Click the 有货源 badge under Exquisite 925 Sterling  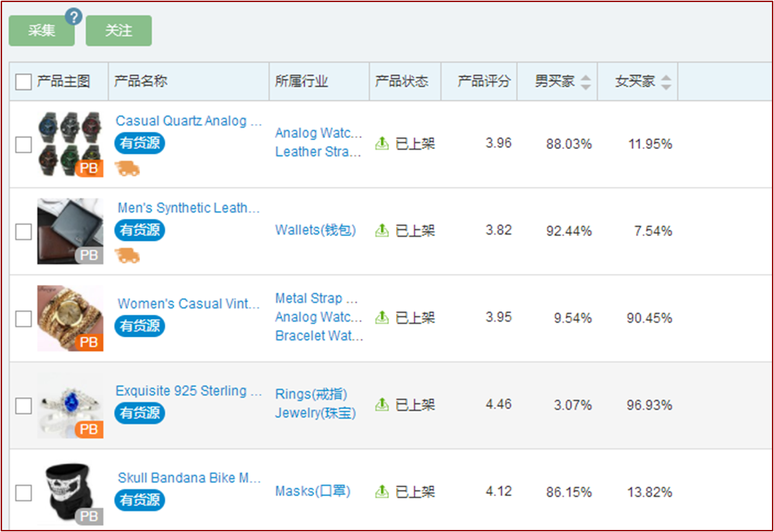[x=140, y=413]
